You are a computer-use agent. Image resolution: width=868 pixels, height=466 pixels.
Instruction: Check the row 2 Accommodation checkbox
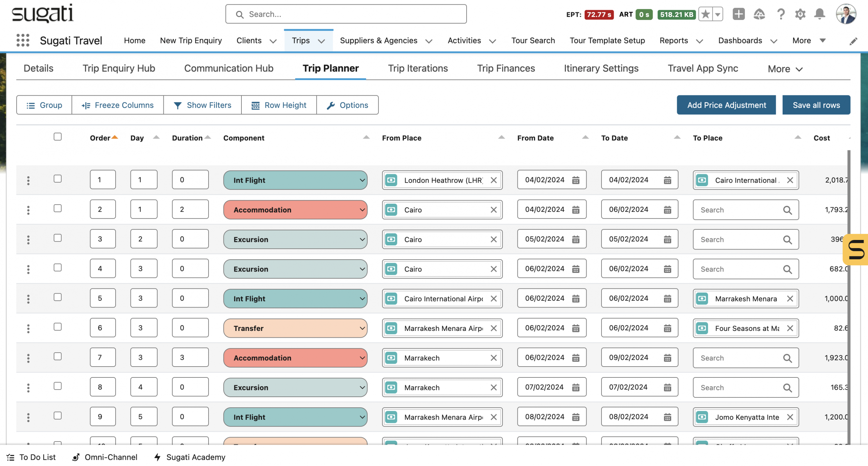[58, 208]
